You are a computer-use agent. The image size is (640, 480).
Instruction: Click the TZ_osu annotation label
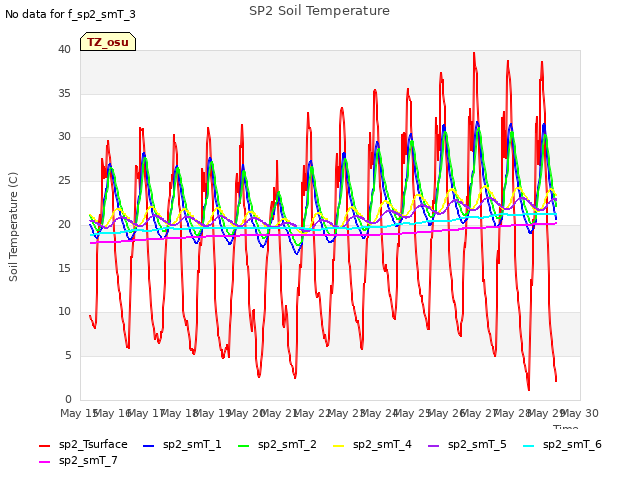[x=108, y=42]
